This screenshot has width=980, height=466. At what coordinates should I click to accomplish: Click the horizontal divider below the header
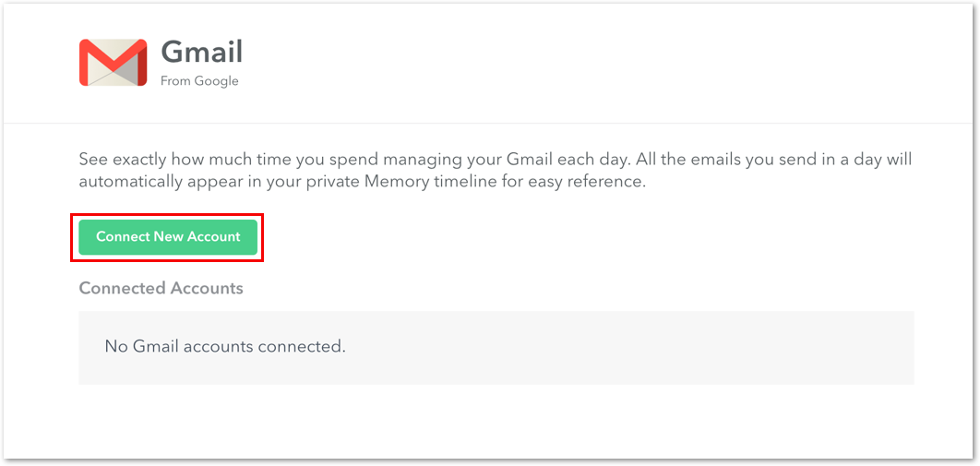pos(490,123)
